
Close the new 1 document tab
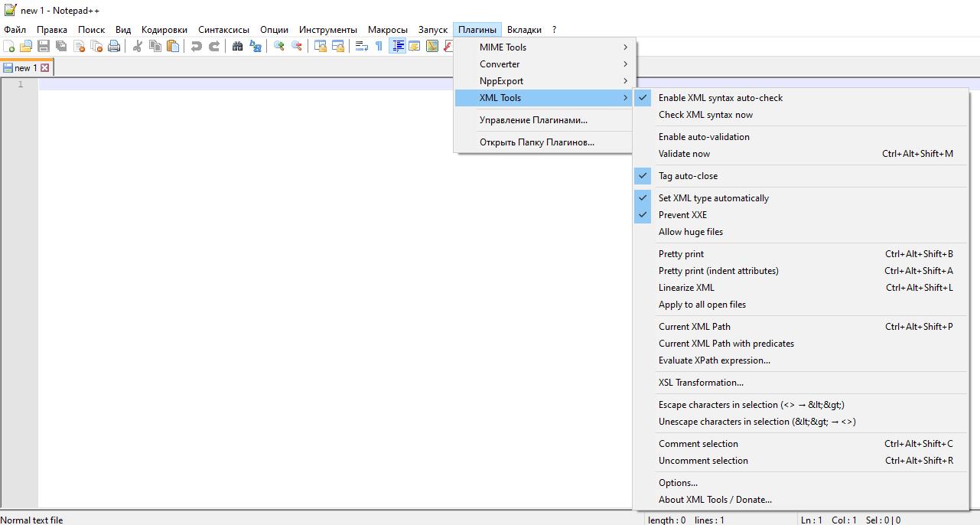45,68
